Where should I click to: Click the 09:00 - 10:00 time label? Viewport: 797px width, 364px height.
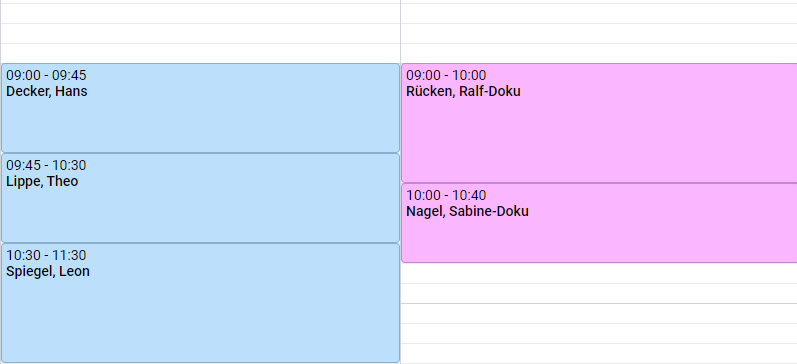(446, 75)
